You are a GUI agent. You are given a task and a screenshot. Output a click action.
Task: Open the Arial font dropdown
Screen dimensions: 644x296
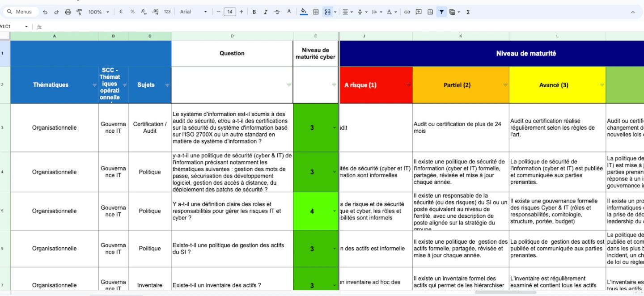tap(194, 12)
